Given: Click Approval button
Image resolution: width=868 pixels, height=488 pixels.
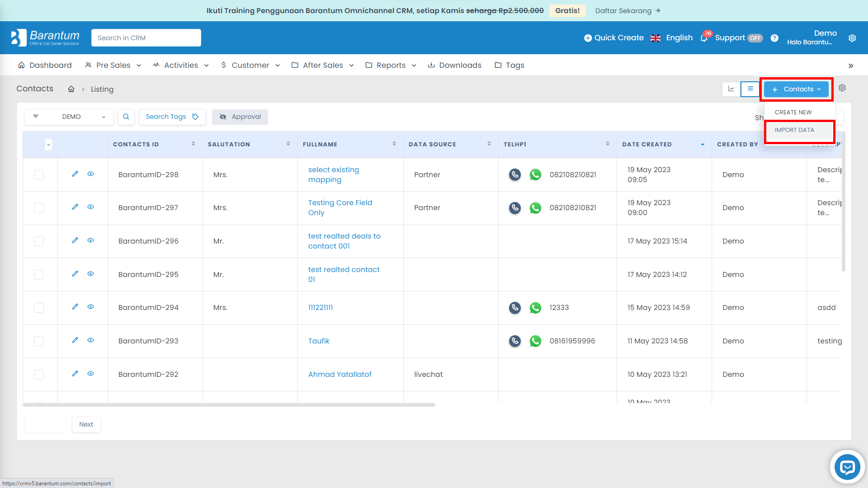Looking at the screenshot, I should [240, 117].
